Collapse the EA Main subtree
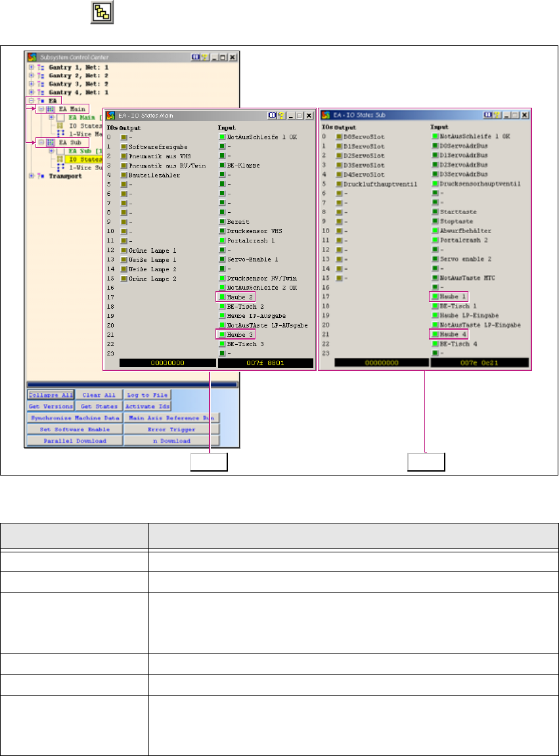559x756 pixels. click(41, 109)
